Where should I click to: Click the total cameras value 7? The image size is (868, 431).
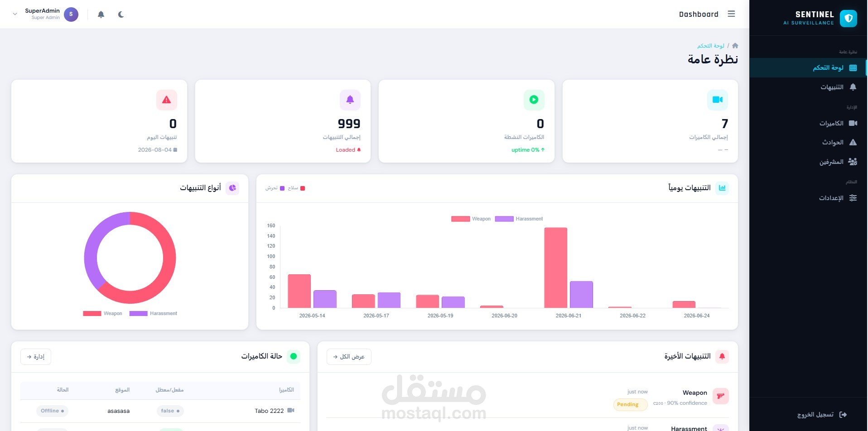tap(725, 124)
